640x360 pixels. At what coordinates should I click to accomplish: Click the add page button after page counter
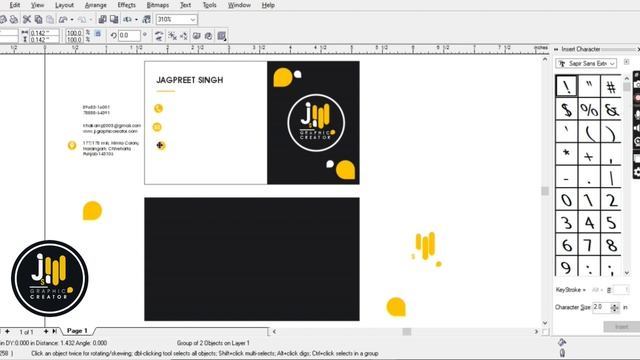pyautogui.click(x=46, y=331)
